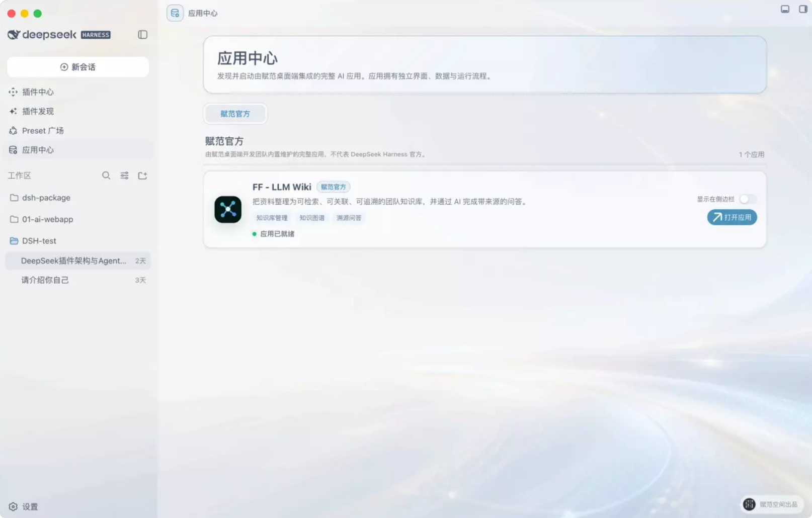Click the 应用已就绪 status text

[277, 234]
